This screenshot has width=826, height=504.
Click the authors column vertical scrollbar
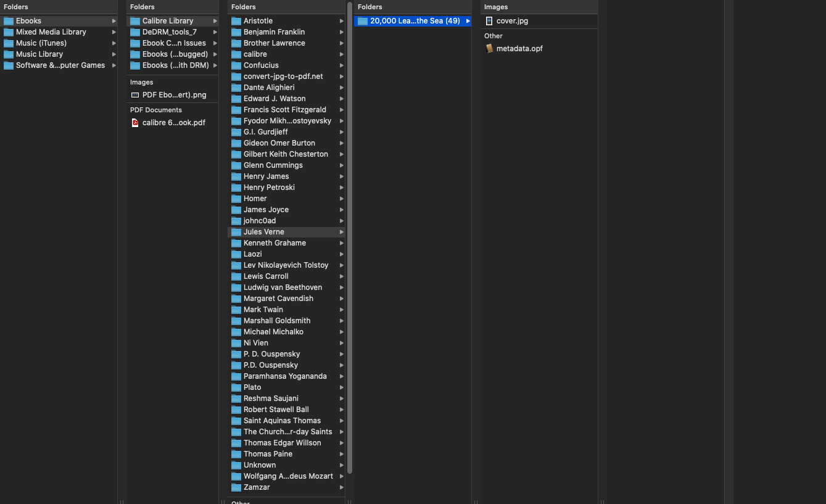(x=350, y=238)
